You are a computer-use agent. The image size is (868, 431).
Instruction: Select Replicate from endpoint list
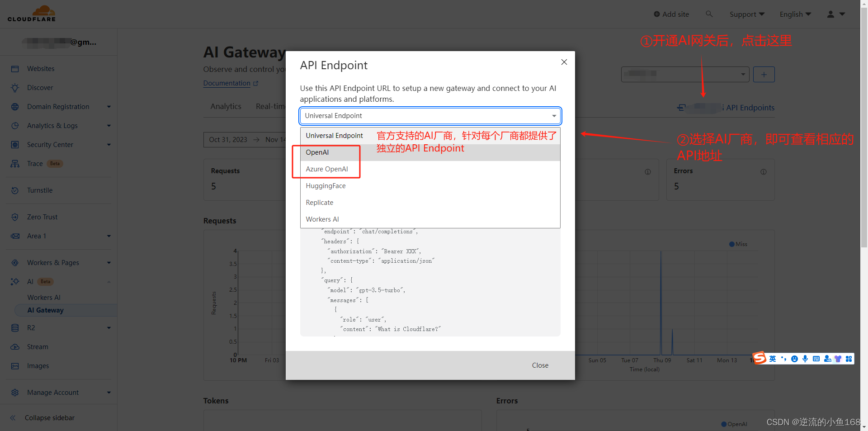click(430, 203)
